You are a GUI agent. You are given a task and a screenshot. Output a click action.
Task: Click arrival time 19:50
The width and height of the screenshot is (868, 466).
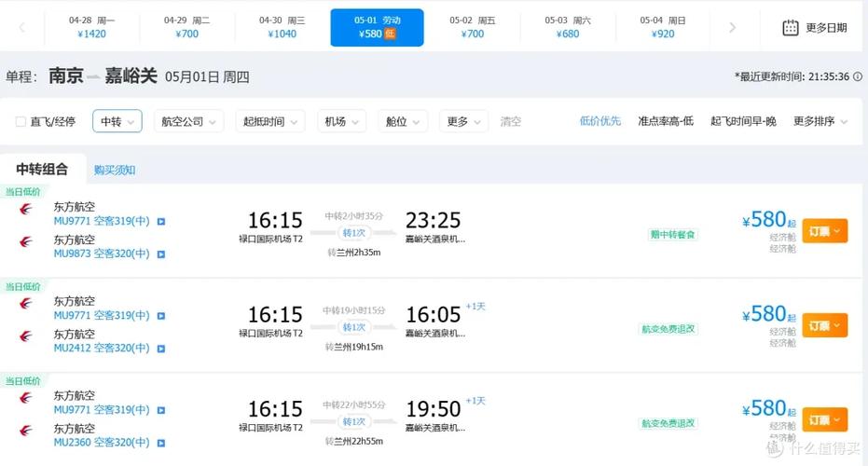coord(433,409)
